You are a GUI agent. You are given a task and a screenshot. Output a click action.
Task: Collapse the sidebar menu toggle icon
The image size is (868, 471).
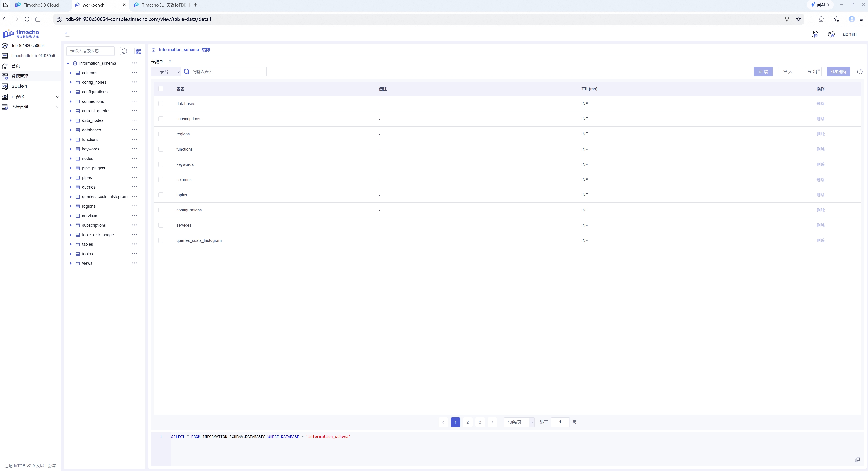click(x=67, y=34)
